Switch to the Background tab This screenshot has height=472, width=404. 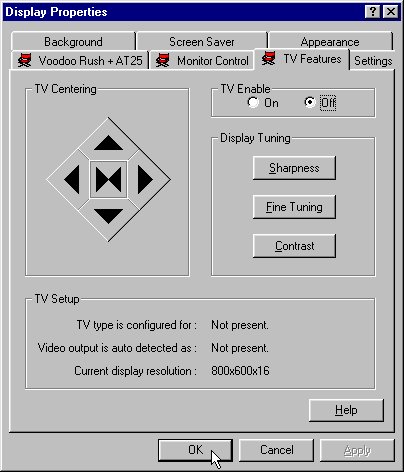(73, 42)
